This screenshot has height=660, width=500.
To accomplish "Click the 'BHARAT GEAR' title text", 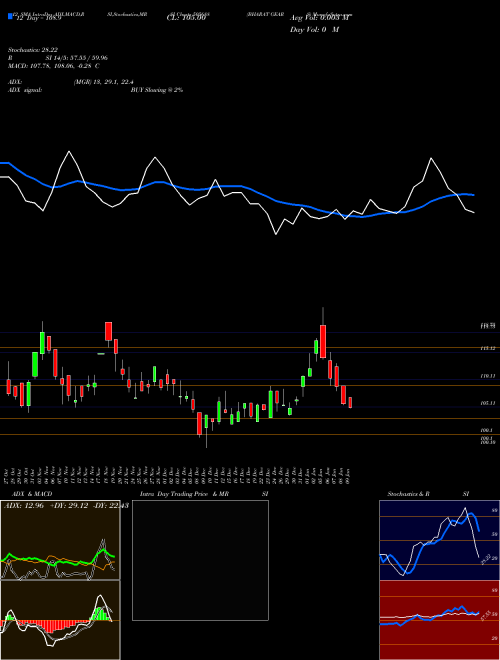I will pos(265,14).
